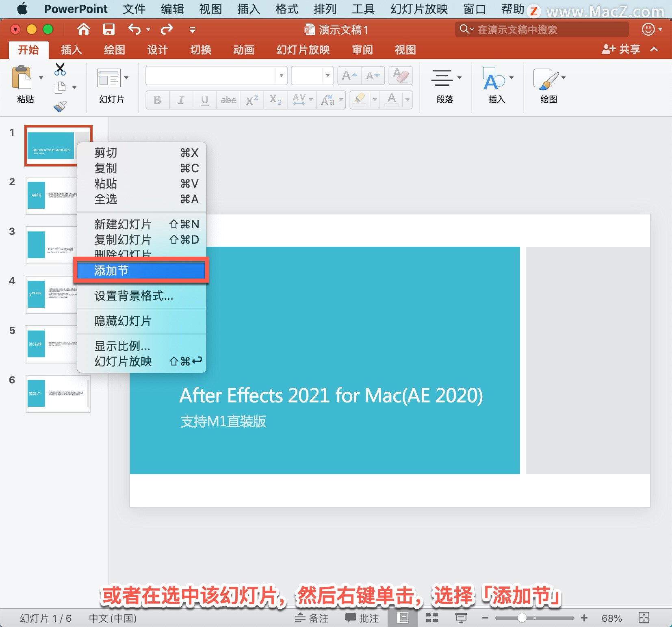Click the 共享 share button

(x=621, y=50)
